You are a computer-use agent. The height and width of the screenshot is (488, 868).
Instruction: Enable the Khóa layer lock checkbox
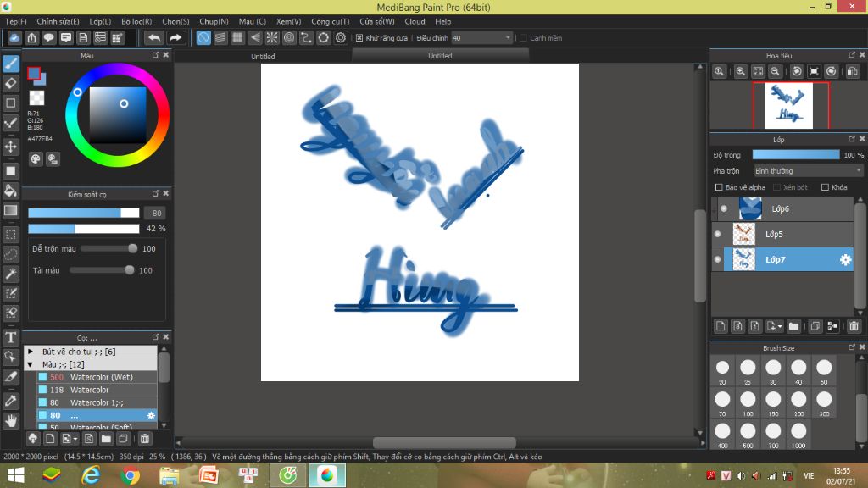click(x=825, y=187)
